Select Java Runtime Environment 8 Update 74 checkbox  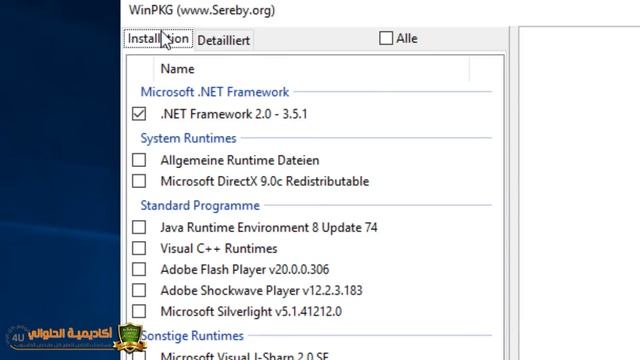(x=139, y=227)
